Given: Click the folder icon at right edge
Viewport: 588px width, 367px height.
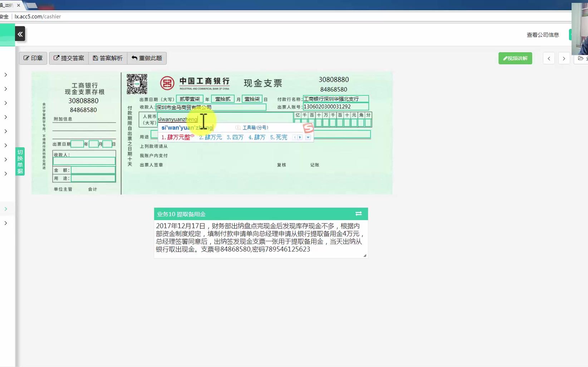Looking at the screenshot, I should (x=580, y=58).
